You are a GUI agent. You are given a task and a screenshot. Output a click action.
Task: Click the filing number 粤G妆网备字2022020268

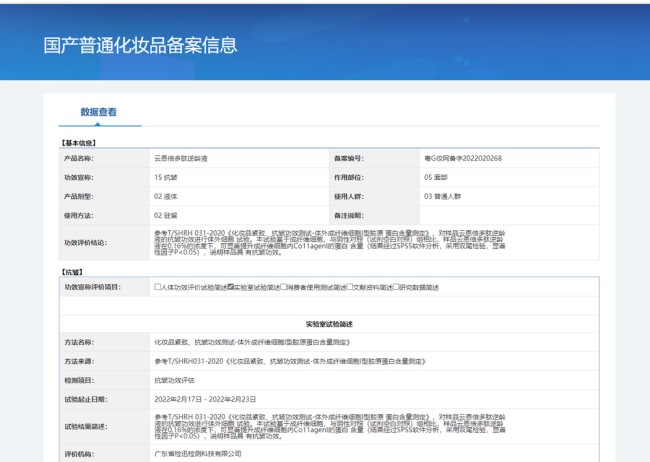click(462, 158)
